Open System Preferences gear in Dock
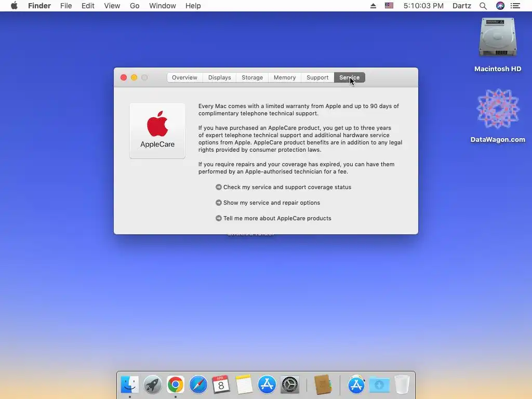This screenshot has width=532, height=399. pos(290,384)
